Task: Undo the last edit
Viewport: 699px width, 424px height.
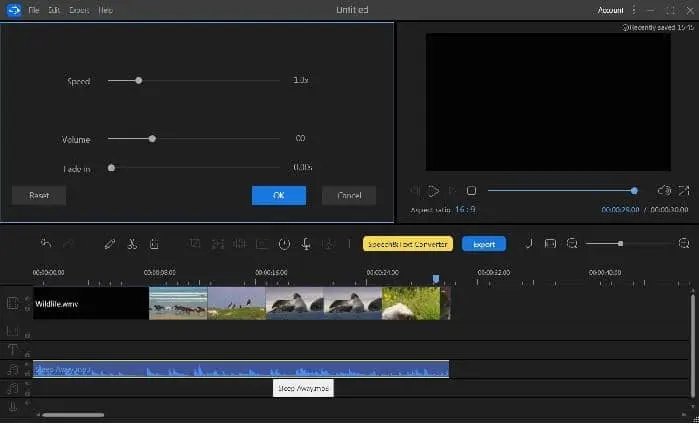Action: pyautogui.click(x=46, y=243)
